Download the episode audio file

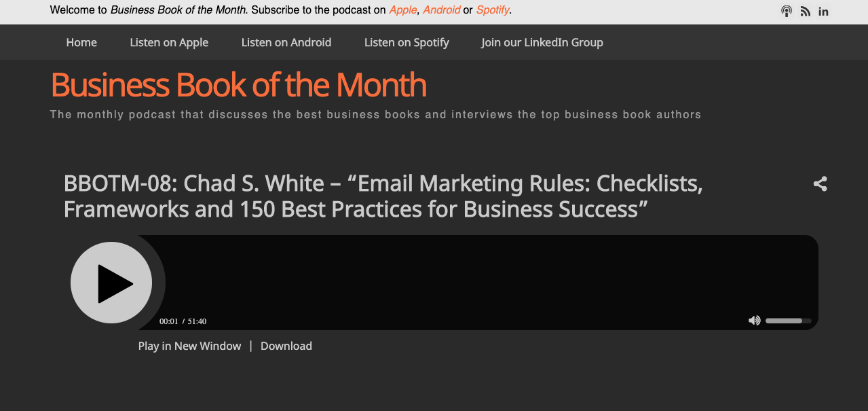286,346
